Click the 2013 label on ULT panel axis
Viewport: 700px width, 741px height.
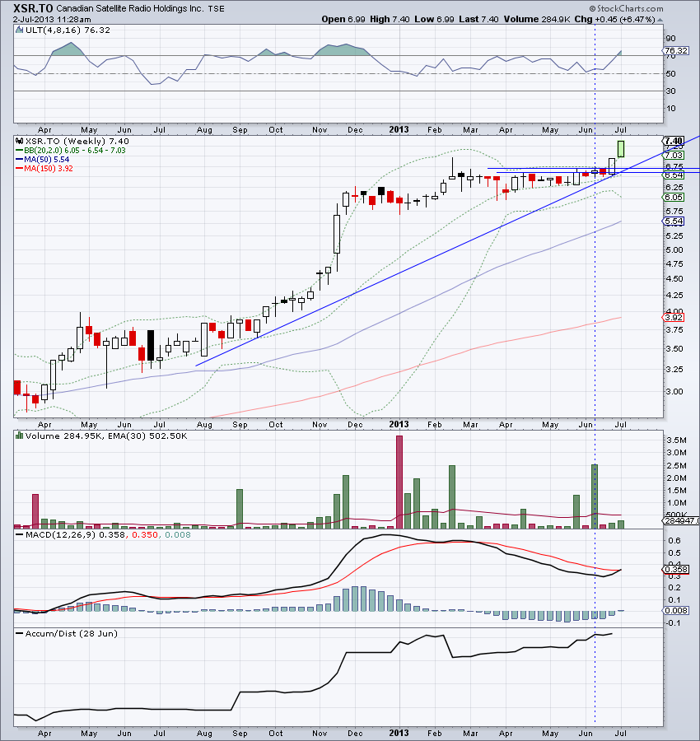point(399,129)
